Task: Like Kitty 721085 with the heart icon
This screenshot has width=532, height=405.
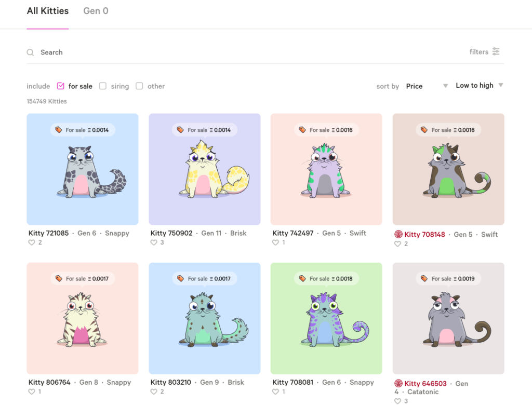Action: click(x=32, y=242)
